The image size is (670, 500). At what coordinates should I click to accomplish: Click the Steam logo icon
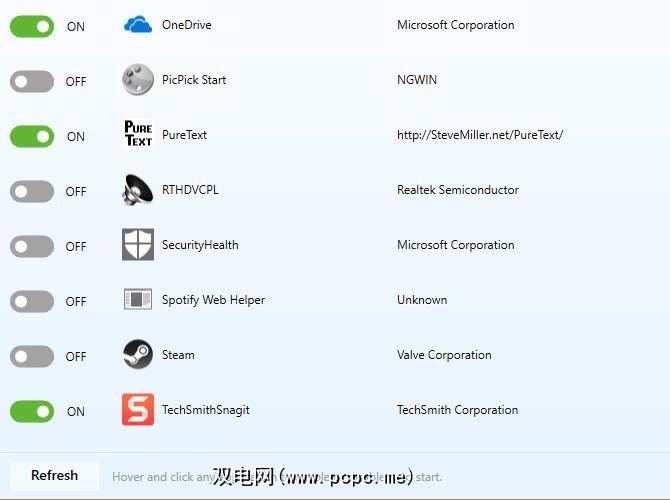[x=138, y=355]
